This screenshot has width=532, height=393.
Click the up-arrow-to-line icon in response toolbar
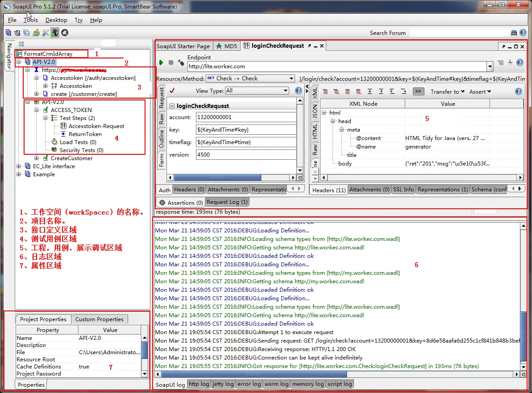381,91
